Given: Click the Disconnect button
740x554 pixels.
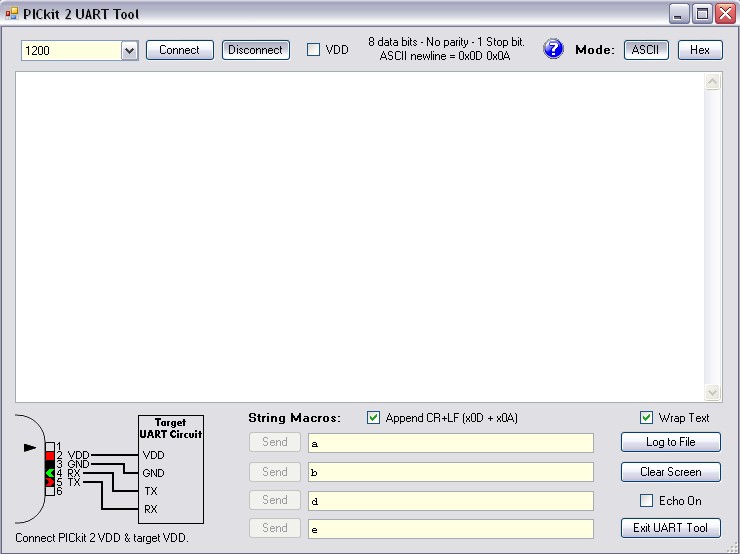Looking at the screenshot, I should tap(256, 50).
